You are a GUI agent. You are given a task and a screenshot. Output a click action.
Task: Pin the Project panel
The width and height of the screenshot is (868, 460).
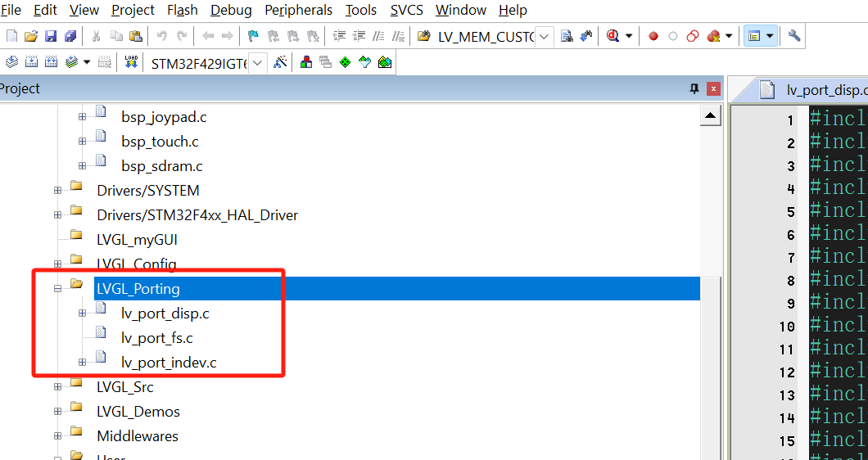point(694,88)
